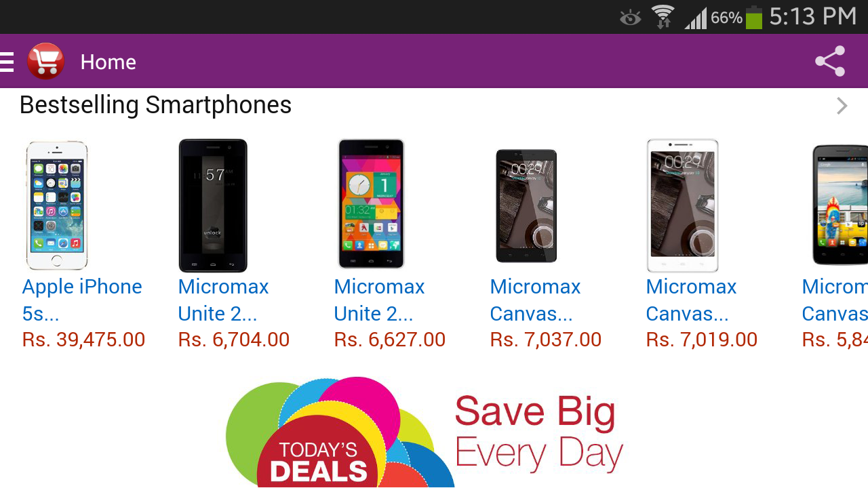Open the Bestselling Smartphones section heading
The width and height of the screenshot is (868, 488).
155,105
